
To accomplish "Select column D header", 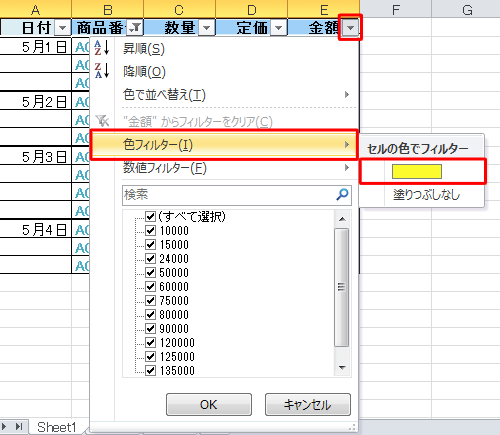I will tap(252, 9).
